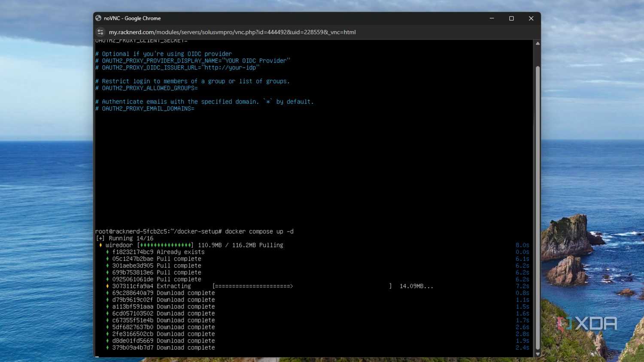This screenshot has height=362, width=644.
Task: Click the OAUTH2_PROXY_PROVIDER_DISPLAY_NAME comment line
Action: (x=193, y=61)
